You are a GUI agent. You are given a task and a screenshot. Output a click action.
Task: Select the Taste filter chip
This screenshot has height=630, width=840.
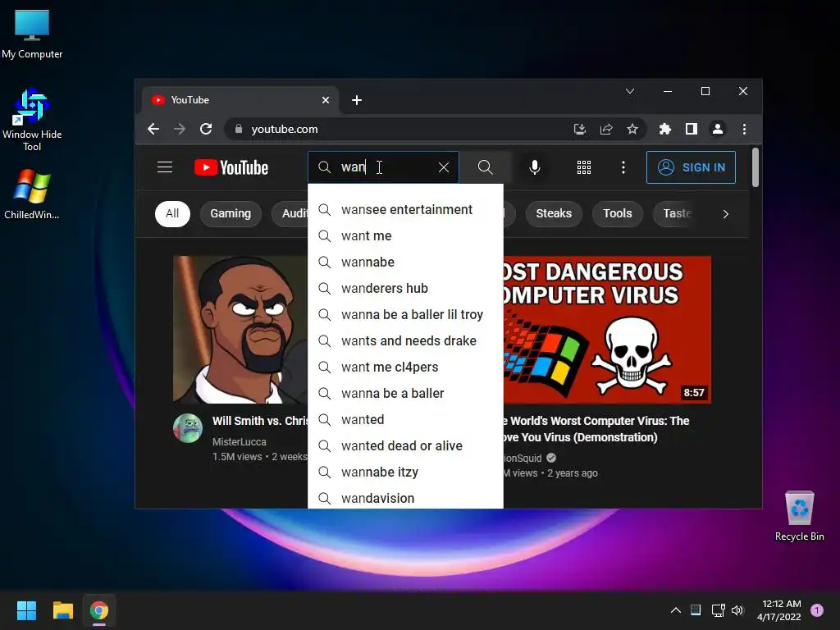pos(677,214)
